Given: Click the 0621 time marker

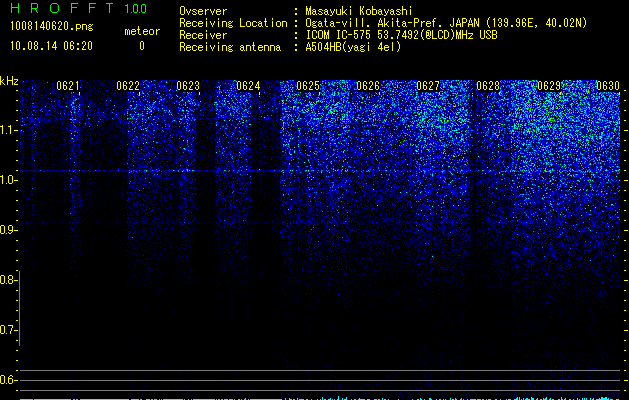Looking at the screenshot, I should (68, 86).
